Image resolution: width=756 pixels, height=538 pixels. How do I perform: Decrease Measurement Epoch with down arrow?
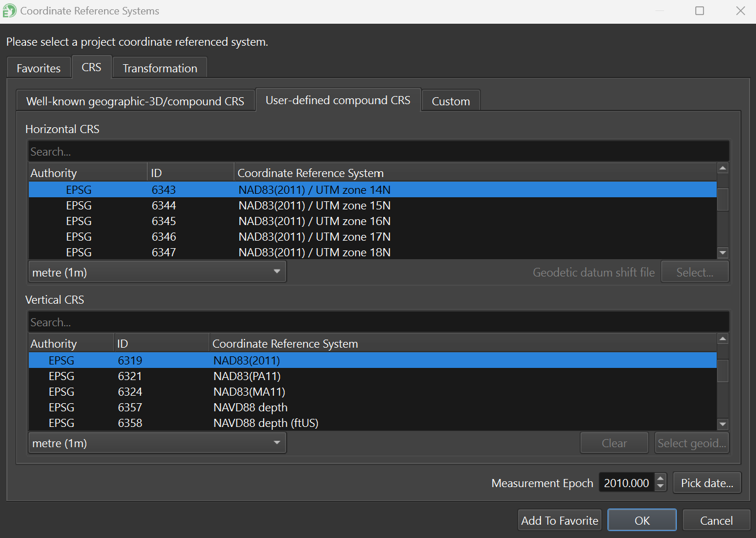661,487
